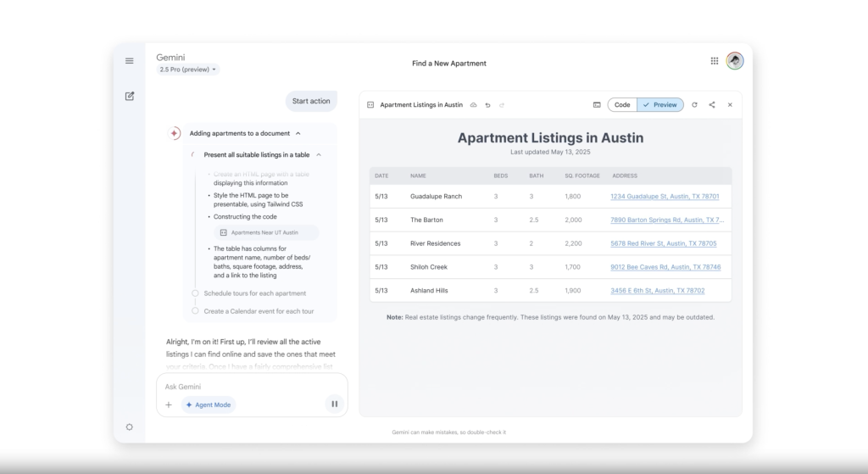This screenshot has width=868, height=474.
Task: Switch to the Code view
Action: [x=622, y=104]
